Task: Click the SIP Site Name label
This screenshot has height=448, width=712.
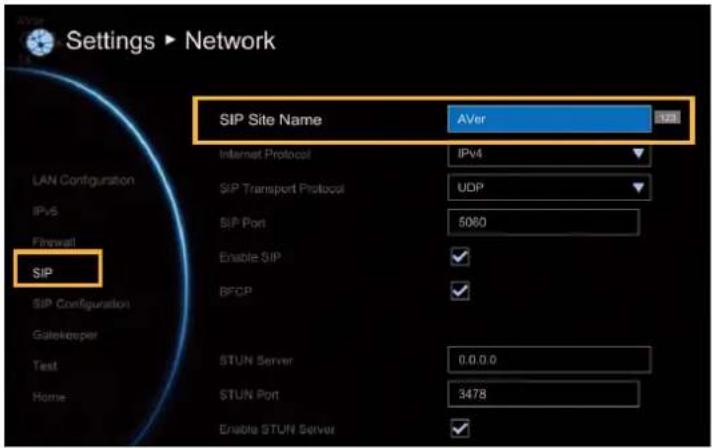Action: [271, 120]
